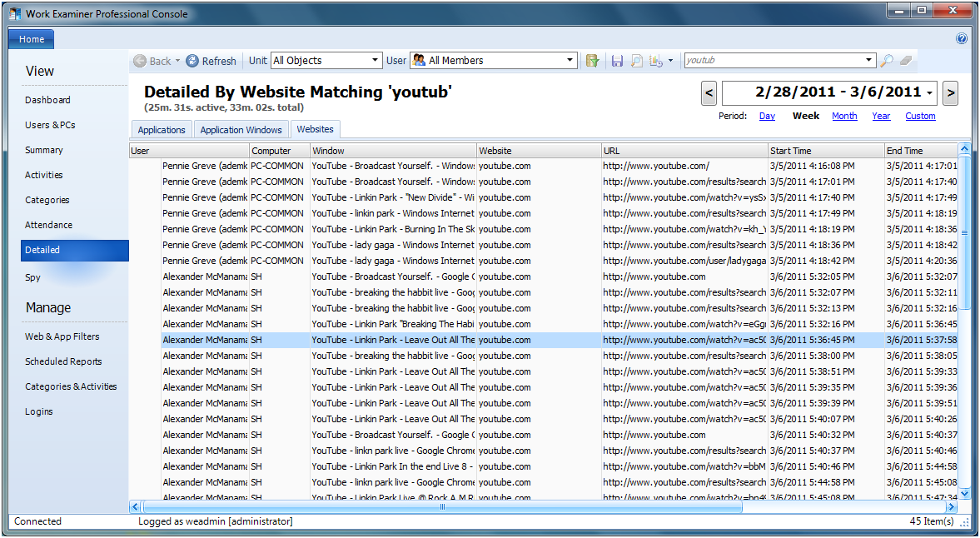Click the Save floppy disk icon
Screen dimensions: 980x538
click(617, 61)
